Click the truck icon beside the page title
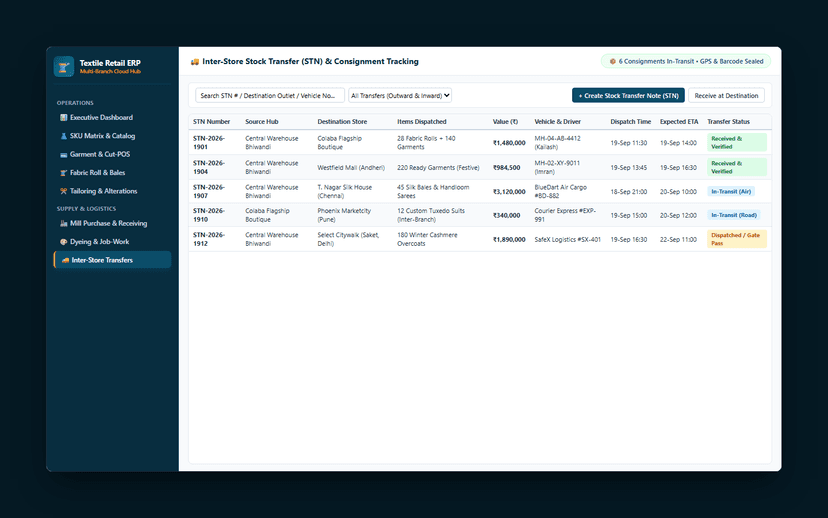This screenshot has height=518, width=828. coord(195,62)
